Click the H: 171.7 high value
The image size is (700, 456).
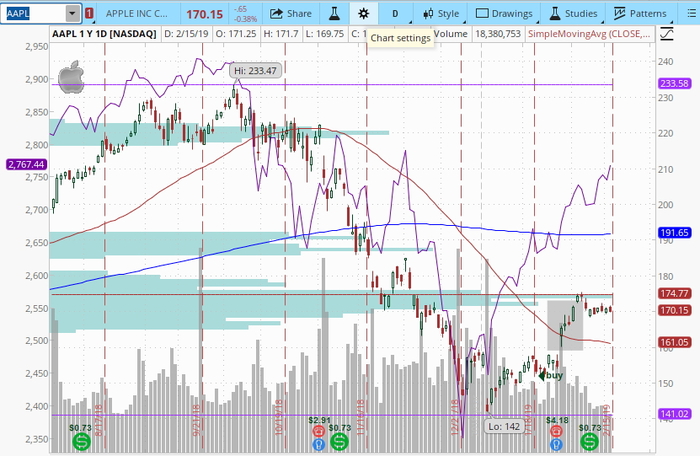[x=280, y=33]
